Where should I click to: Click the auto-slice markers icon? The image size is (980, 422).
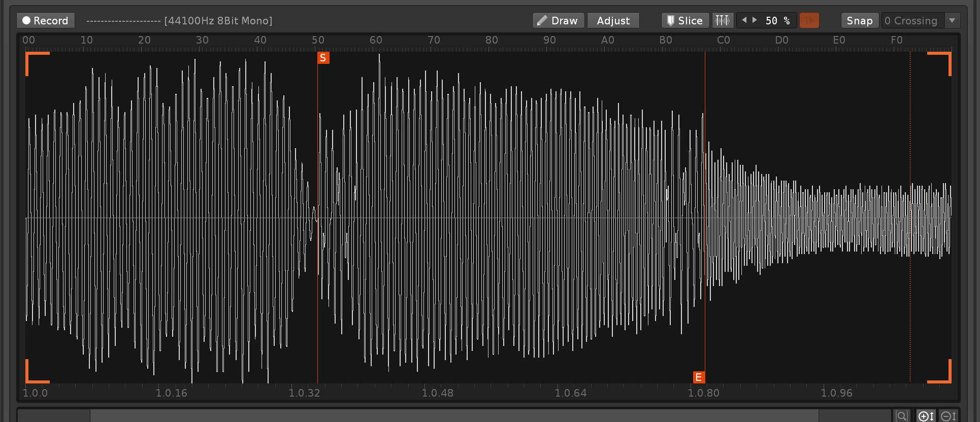pos(722,20)
